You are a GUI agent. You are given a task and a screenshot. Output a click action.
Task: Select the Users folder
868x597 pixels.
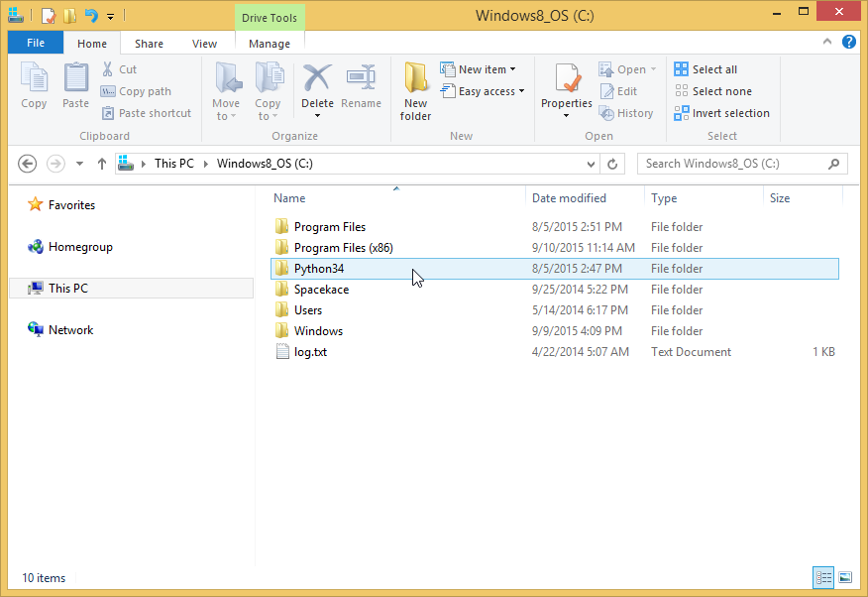(554, 310)
